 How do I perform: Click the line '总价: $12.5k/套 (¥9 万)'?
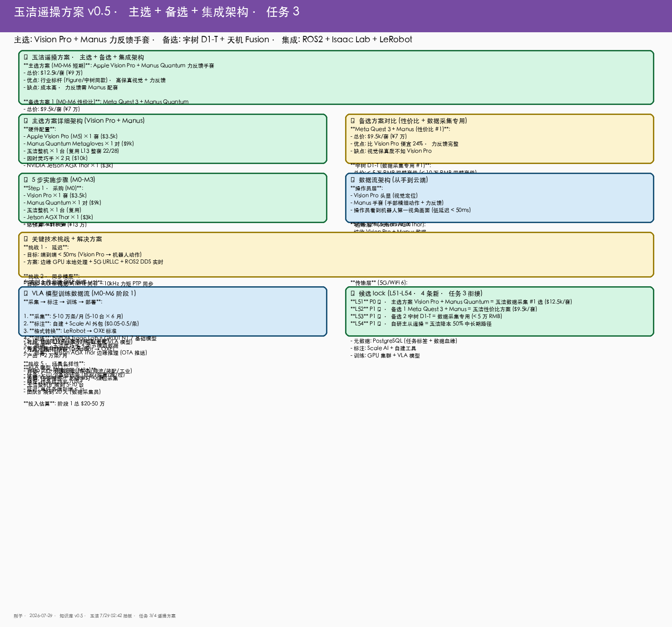tap(53, 73)
